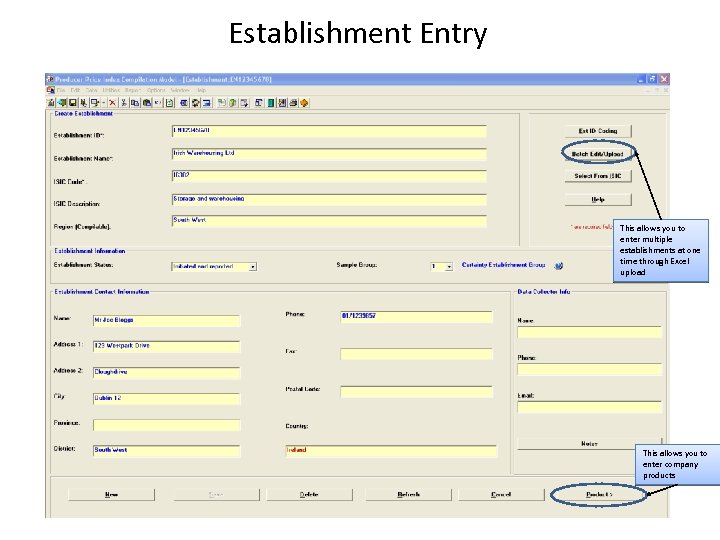Click the Help button on right panel
This screenshot has width=720, height=540.
pos(598,199)
